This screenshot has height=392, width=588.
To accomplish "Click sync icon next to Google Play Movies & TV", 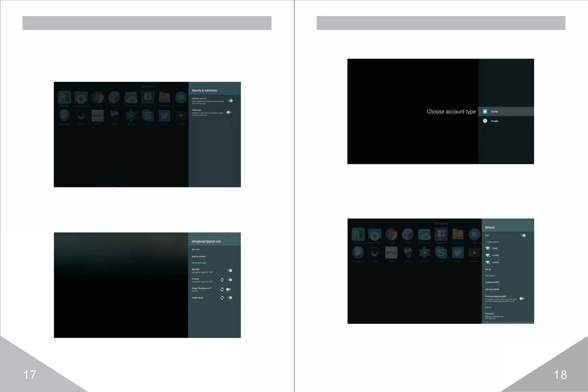I will 222,289.
